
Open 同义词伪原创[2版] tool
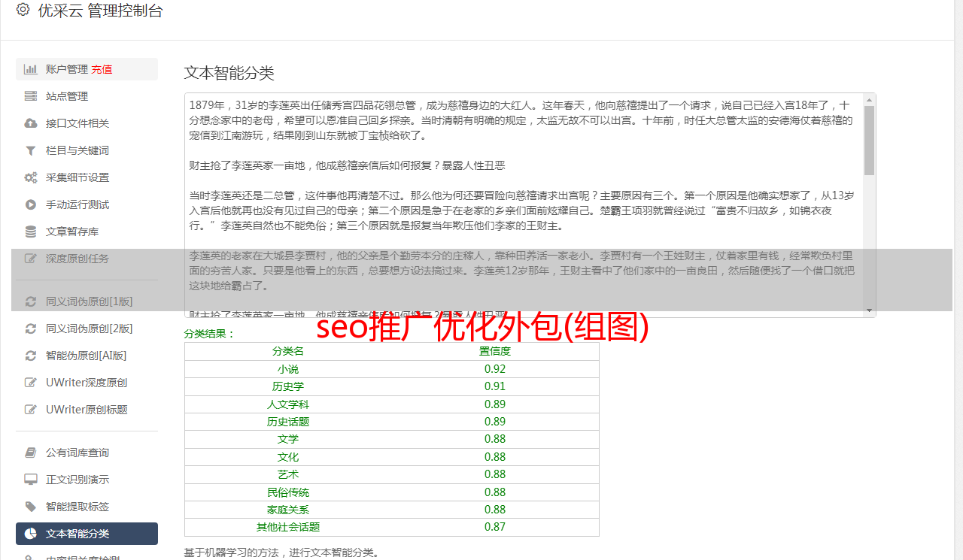pos(87,328)
